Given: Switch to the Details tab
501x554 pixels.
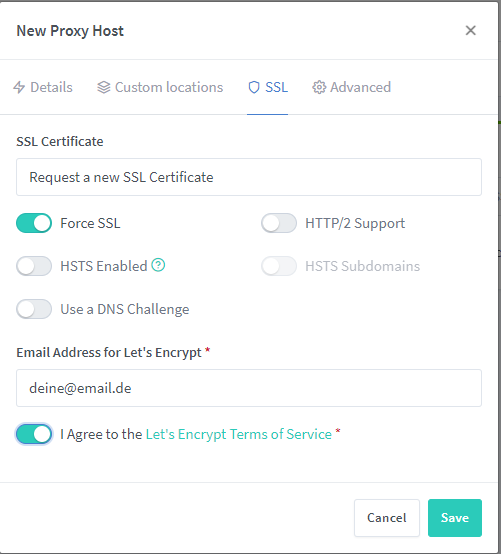Looking at the screenshot, I should (43, 87).
